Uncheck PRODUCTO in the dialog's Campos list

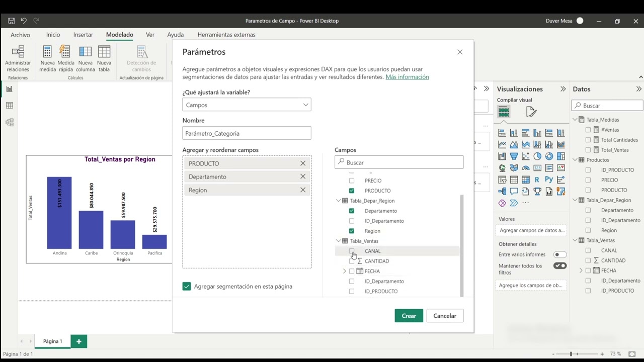[x=352, y=191]
